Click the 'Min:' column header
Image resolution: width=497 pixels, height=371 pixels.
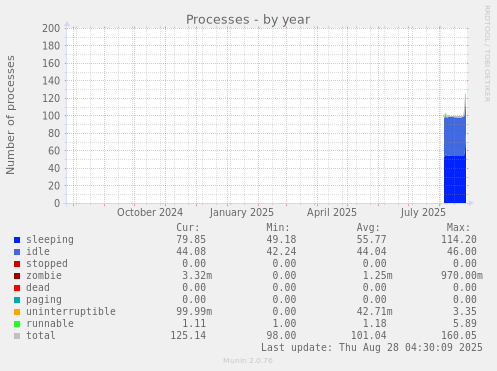click(278, 228)
